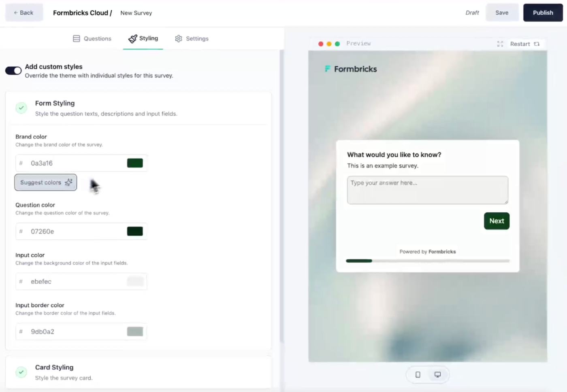Open the Input color swatch picker

[x=135, y=282]
